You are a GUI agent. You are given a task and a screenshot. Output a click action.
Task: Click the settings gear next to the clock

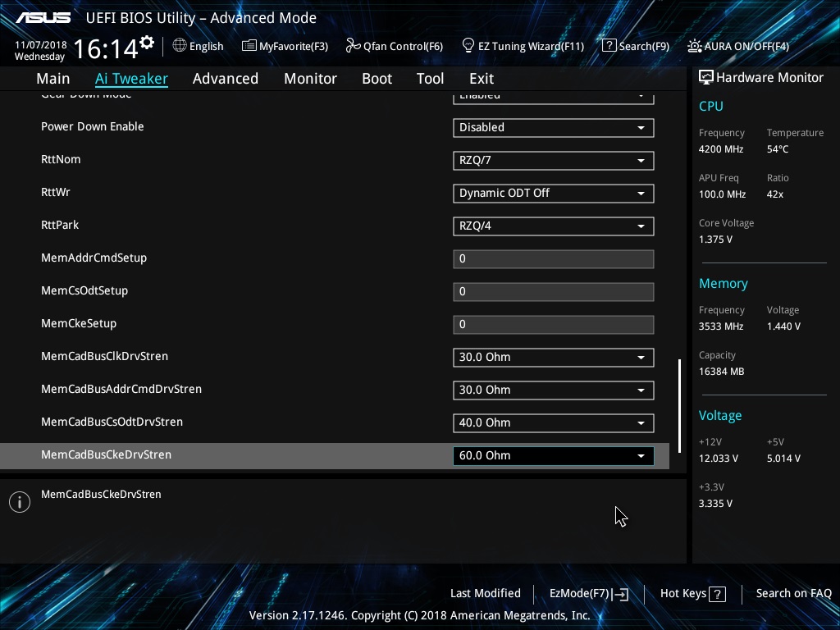[x=147, y=42]
